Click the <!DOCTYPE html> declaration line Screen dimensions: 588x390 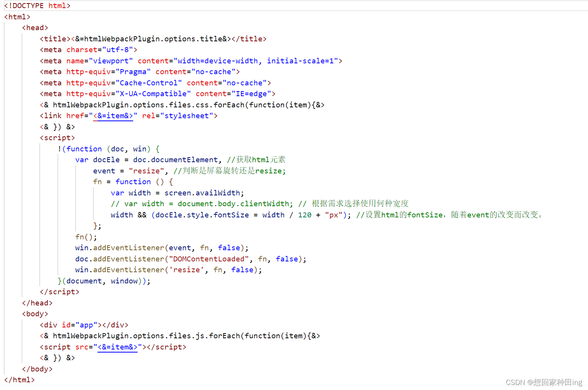pyautogui.click(x=37, y=6)
